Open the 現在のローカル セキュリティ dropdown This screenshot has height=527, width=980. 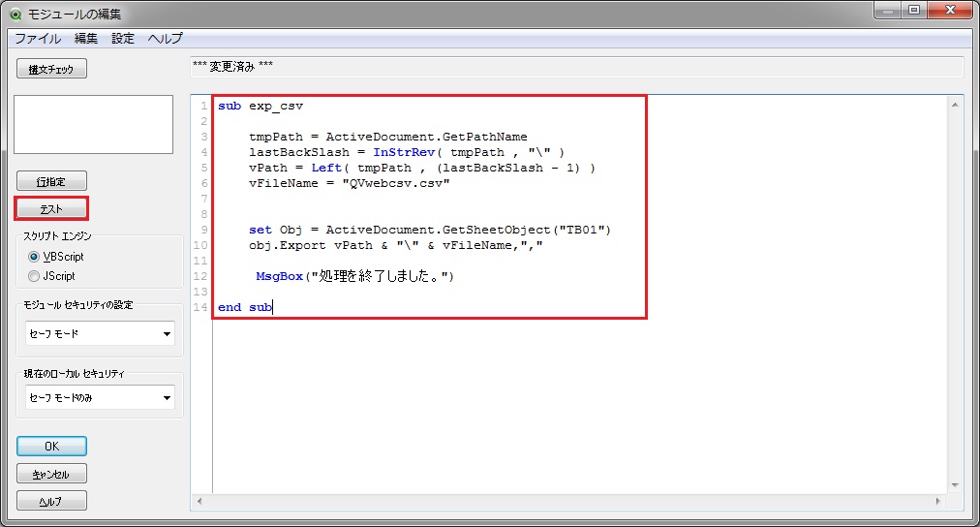click(100, 397)
